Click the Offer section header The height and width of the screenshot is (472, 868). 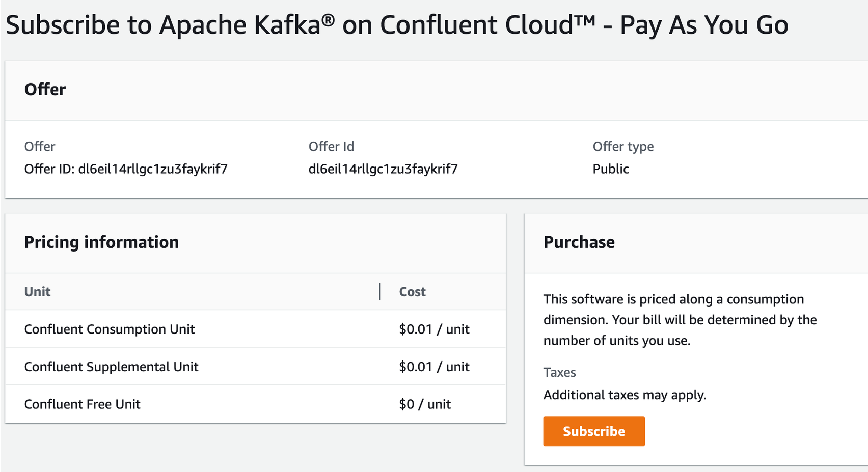click(x=45, y=89)
